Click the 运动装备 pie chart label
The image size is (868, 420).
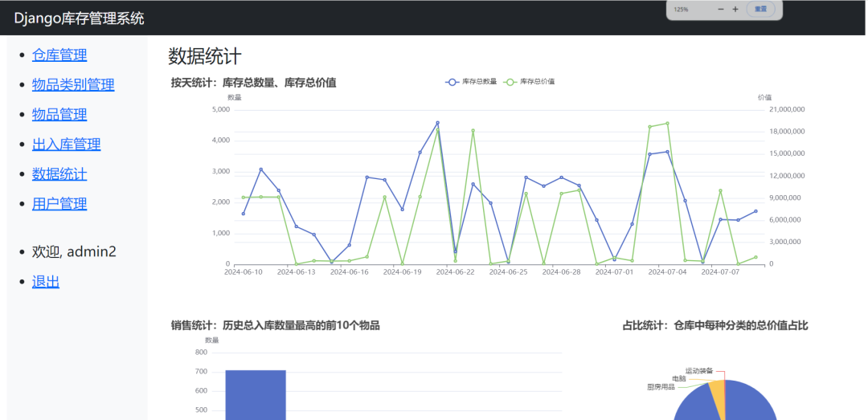click(699, 371)
